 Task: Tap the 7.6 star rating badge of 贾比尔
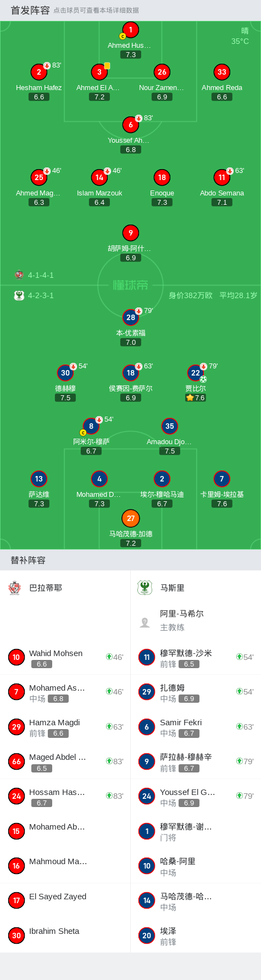[x=196, y=398]
